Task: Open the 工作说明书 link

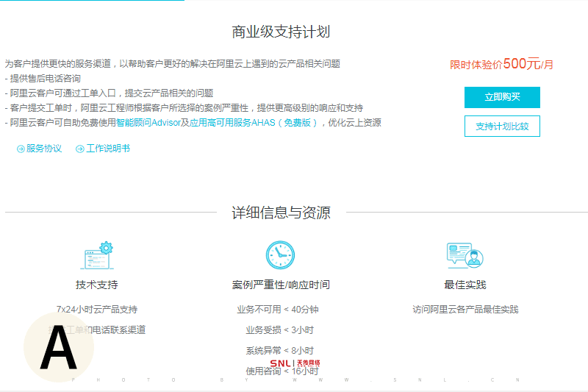Action: point(108,149)
